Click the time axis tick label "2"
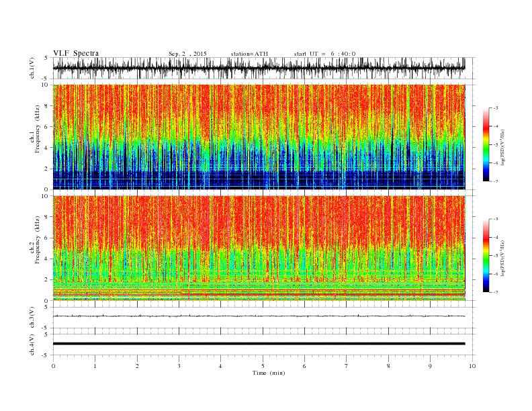This screenshot has width=532, height=411. (137, 366)
